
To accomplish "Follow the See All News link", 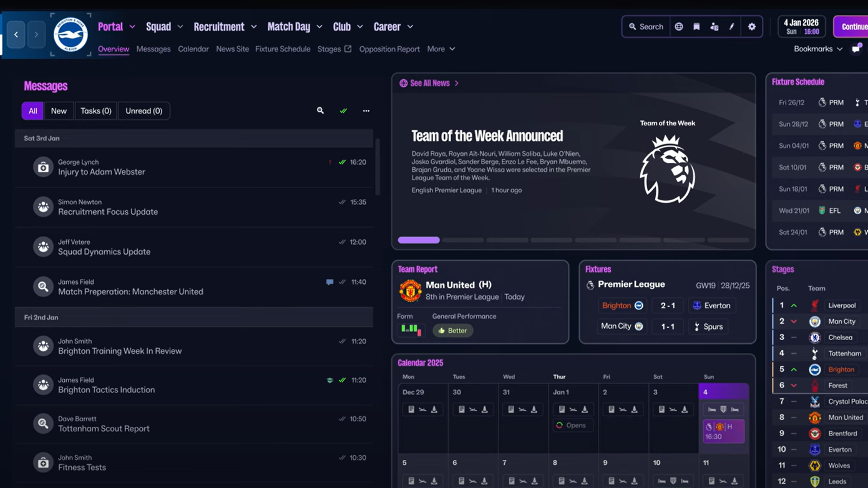I will coord(429,83).
